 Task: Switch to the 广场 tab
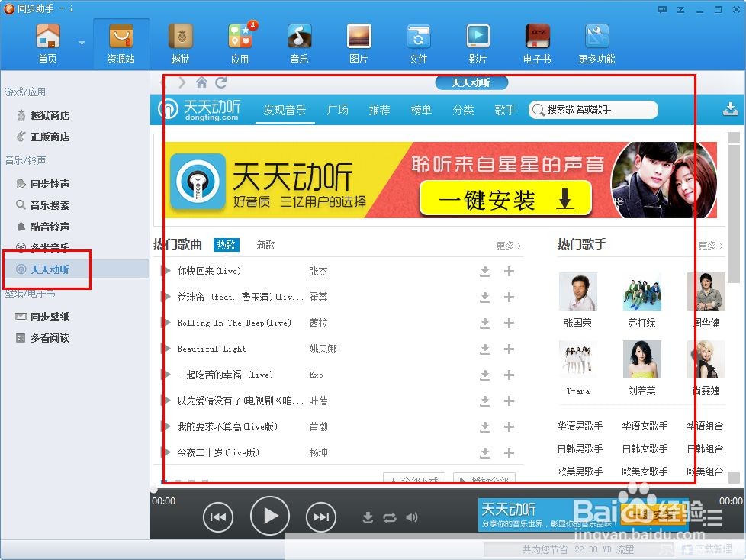[x=337, y=111]
